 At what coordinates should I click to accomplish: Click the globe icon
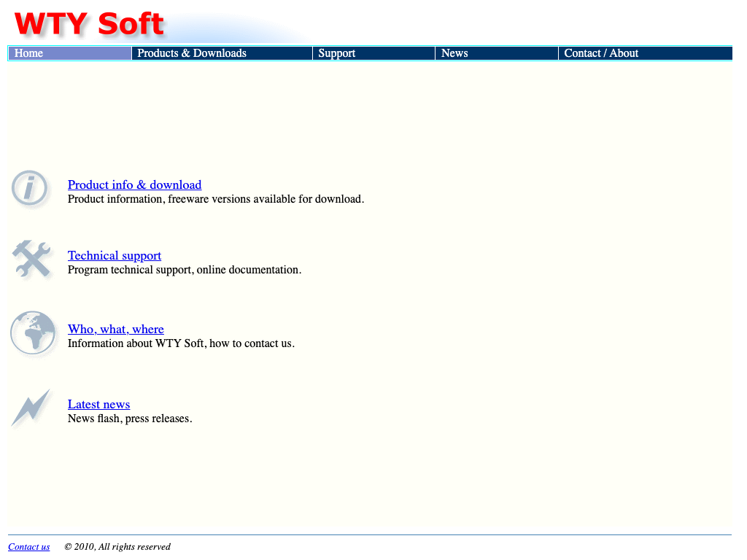tap(33, 332)
